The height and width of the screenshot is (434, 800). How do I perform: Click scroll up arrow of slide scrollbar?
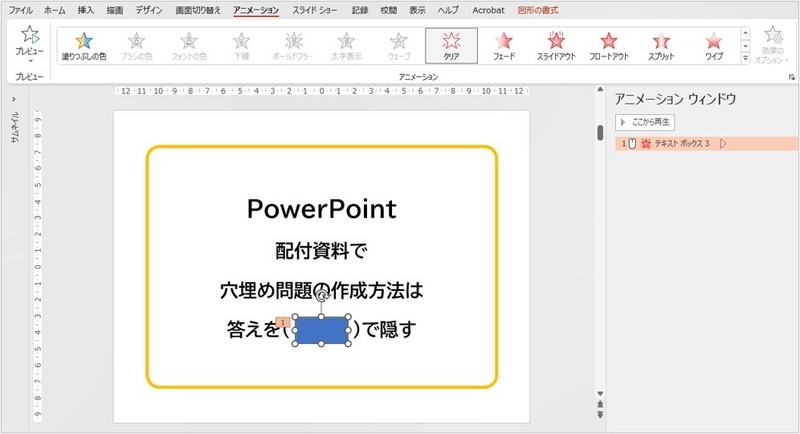coord(600,90)
